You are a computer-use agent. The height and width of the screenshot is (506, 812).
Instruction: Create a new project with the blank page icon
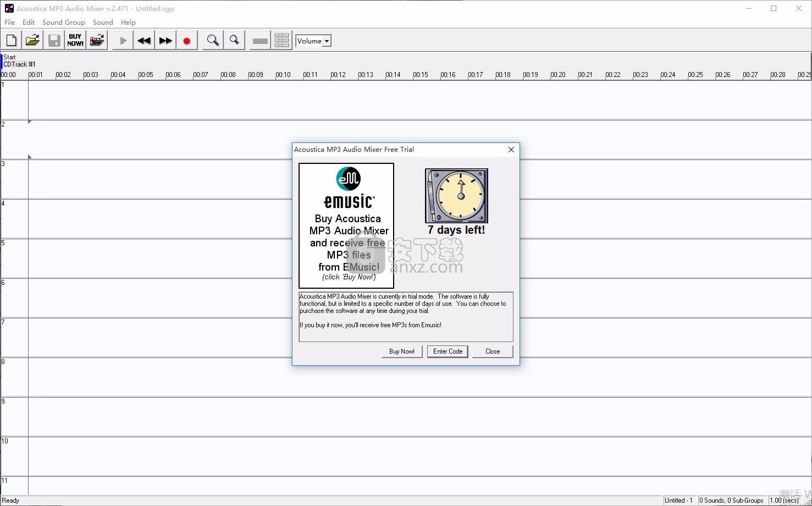(x=11, y=41)
